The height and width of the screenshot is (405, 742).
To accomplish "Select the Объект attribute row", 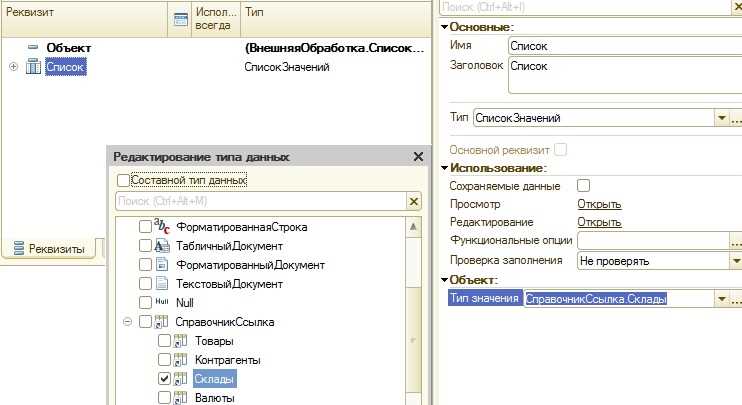I will coord(216,48).
